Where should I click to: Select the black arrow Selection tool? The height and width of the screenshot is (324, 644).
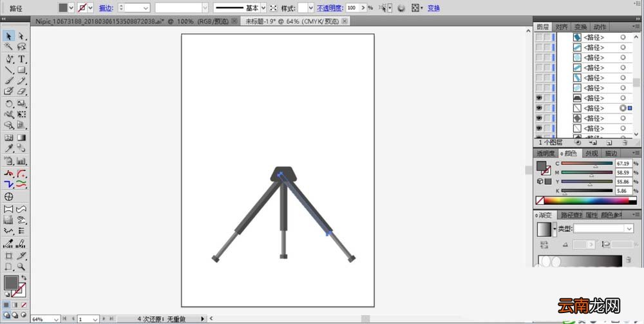[x=8, y=36]
